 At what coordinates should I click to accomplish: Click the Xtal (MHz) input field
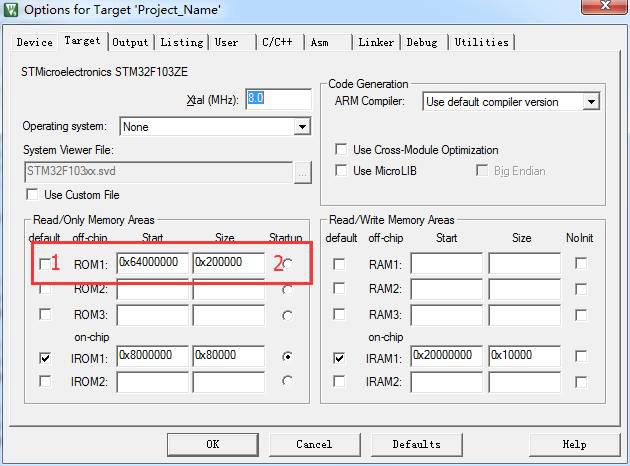point(278,99)
